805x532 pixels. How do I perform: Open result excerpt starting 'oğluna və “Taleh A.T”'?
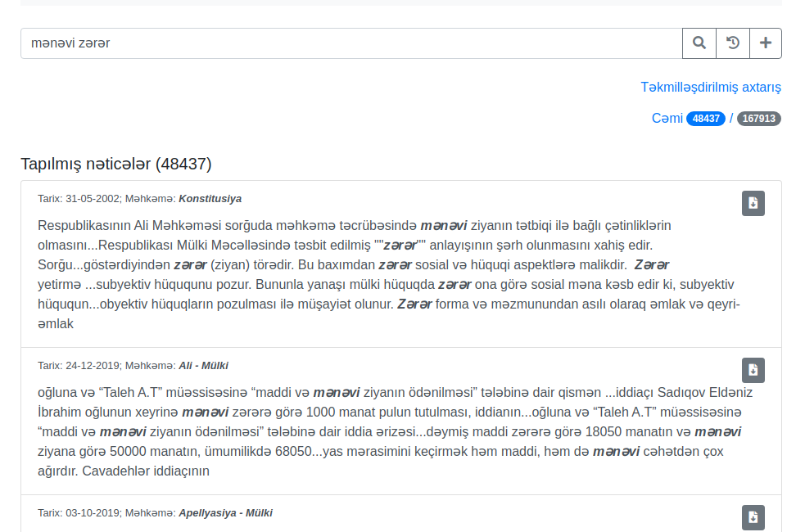pyautogui.click(x=396, y=432)
